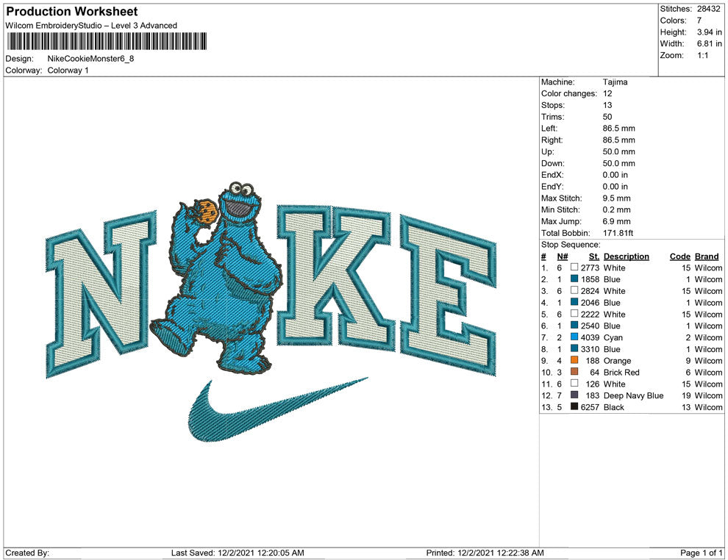The width and height of the screenshot is (728, 560).
Task: Click the embroidered letter N in the design
Action: click(x=102, y=293)
